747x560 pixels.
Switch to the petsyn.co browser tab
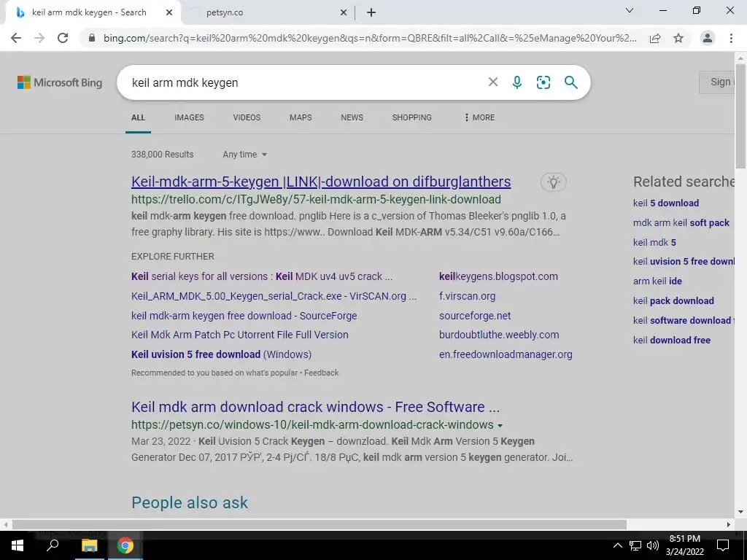click(267, 13)
